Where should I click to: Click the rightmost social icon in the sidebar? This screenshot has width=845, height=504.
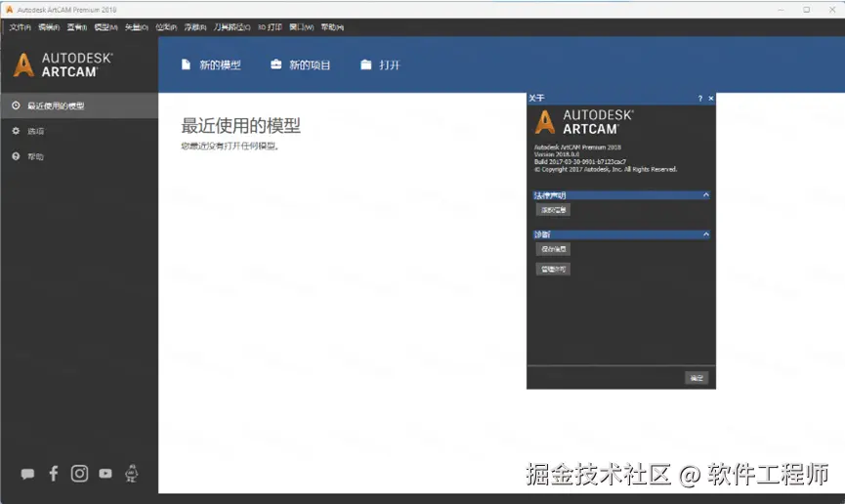[x=132, y=474]
